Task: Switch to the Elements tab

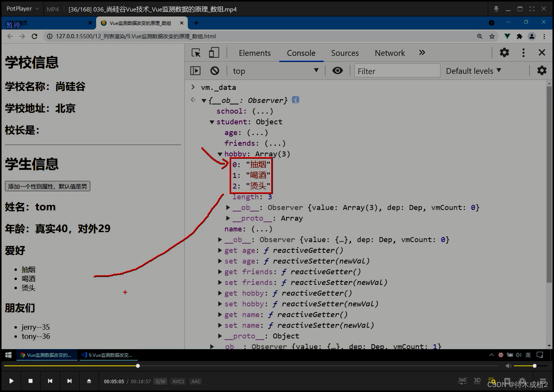Action: (254, 53)
